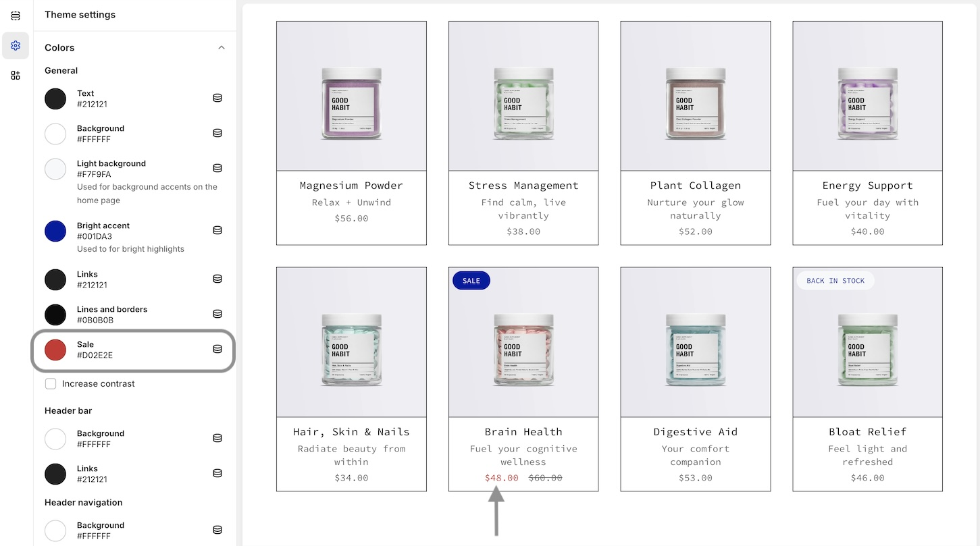Open the Theme settings gear icon
The width and height of the screenshot is (980, 546).
point(16,46)
